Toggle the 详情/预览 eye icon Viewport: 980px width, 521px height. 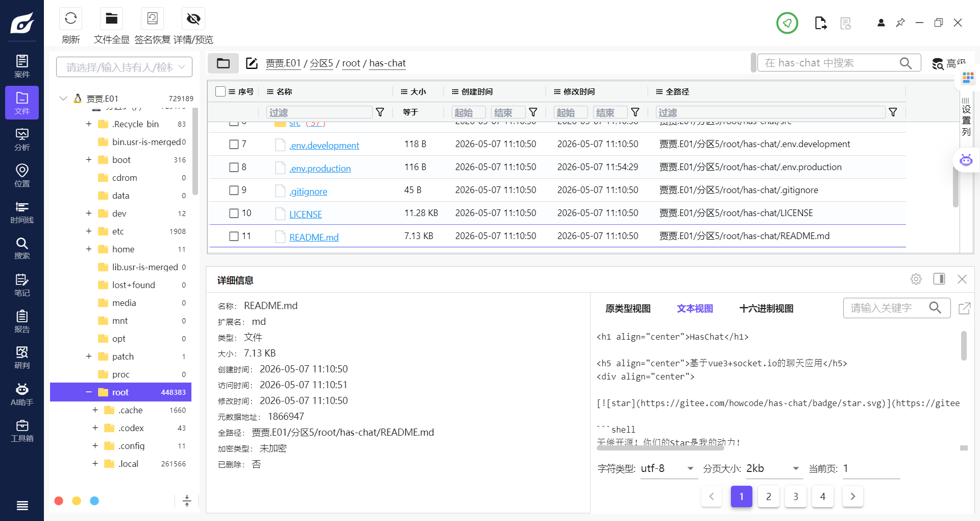tap(193, 19)
